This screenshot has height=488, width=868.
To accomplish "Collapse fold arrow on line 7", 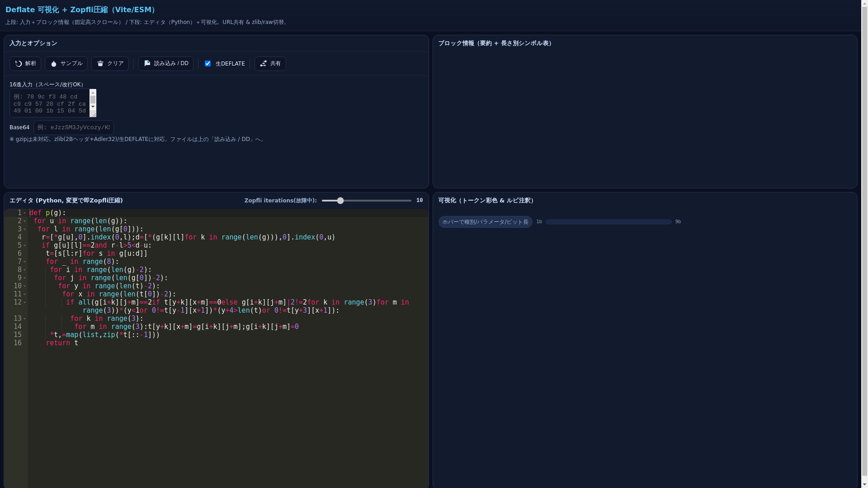I will [25, 262].
